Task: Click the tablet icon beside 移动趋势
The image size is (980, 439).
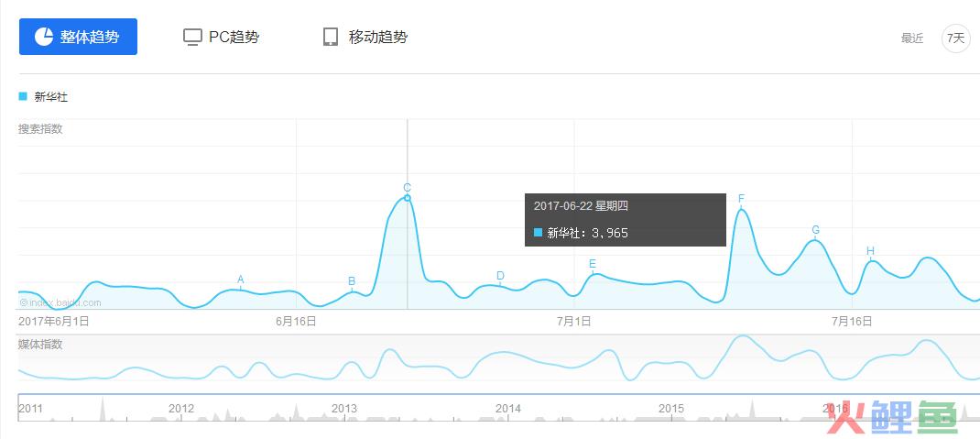Action: 331,37
